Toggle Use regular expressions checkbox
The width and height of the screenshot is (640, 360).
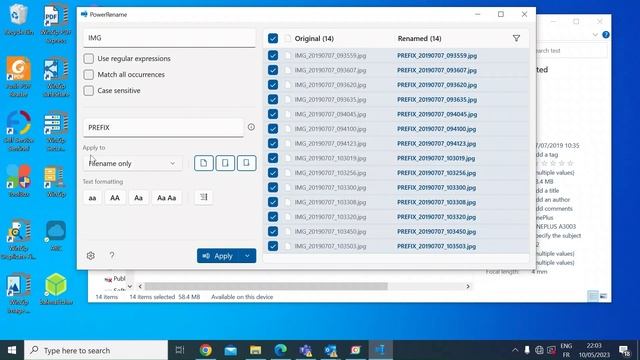click(89, 58)
